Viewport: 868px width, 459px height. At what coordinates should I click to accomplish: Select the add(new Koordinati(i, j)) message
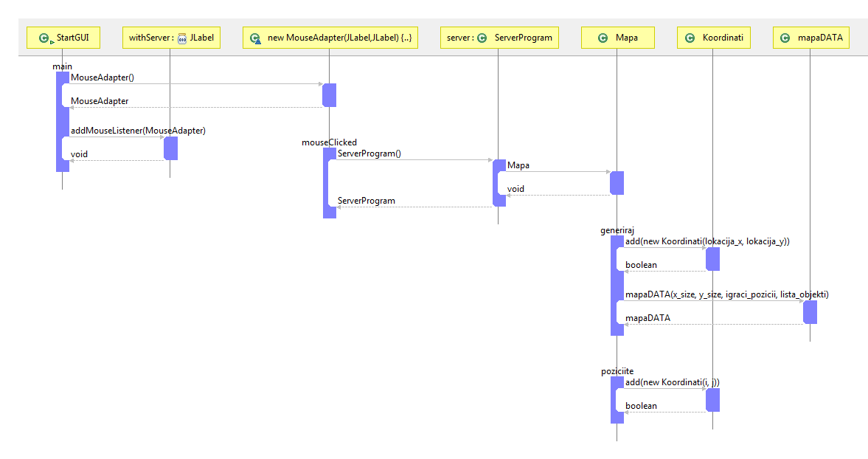672,382
